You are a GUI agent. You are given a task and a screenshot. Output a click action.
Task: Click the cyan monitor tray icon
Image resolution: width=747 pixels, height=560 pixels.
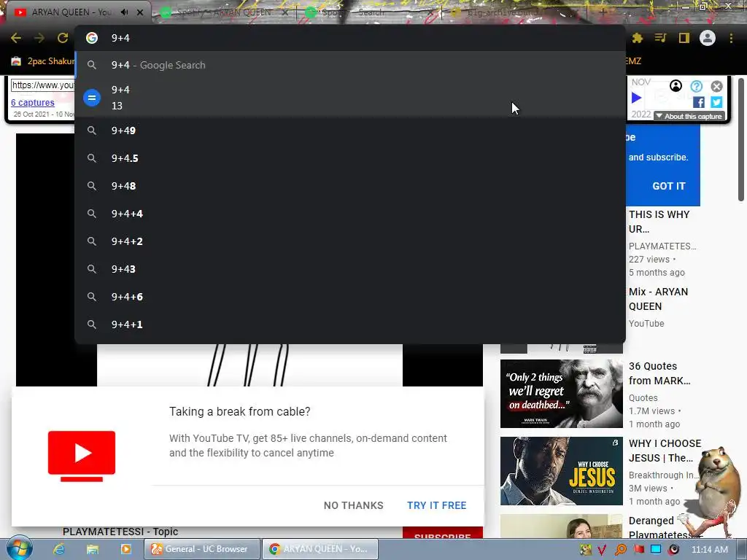[656, 549]
